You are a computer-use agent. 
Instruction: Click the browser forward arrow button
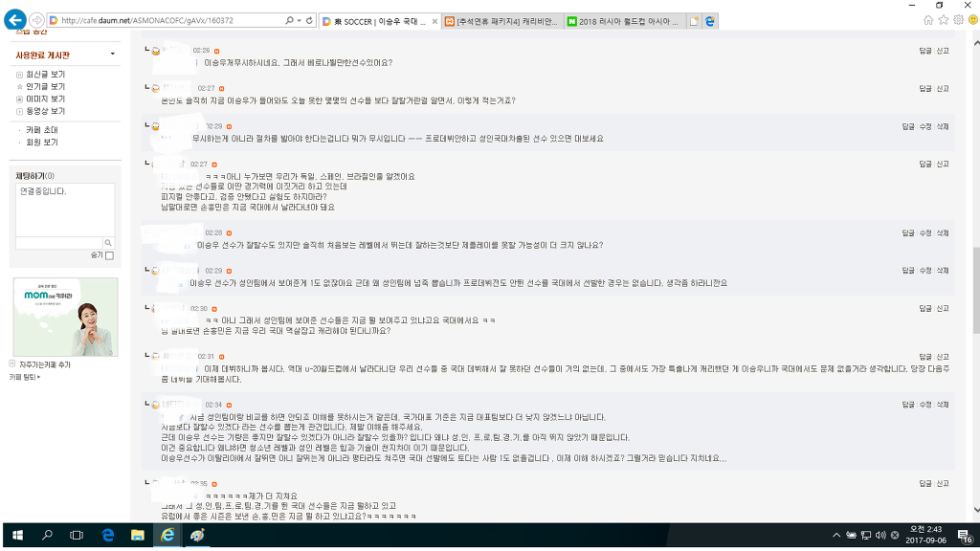point(37,21)
